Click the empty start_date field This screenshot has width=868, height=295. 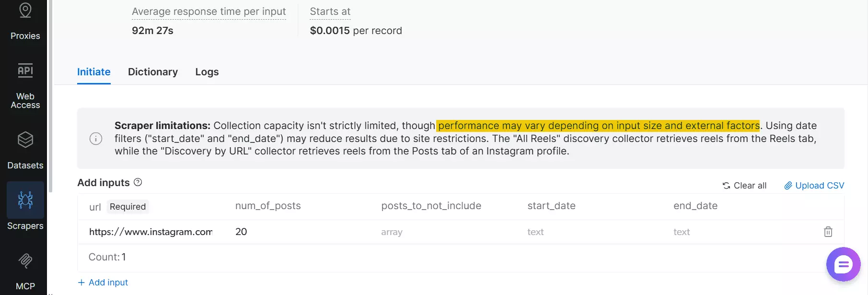coord(551,232)
